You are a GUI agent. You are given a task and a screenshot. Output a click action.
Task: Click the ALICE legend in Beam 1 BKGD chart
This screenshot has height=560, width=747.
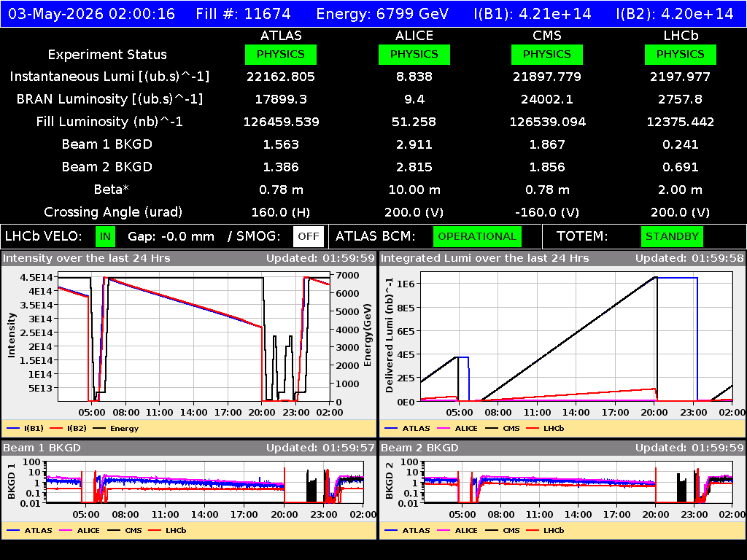tap(78, 531)
